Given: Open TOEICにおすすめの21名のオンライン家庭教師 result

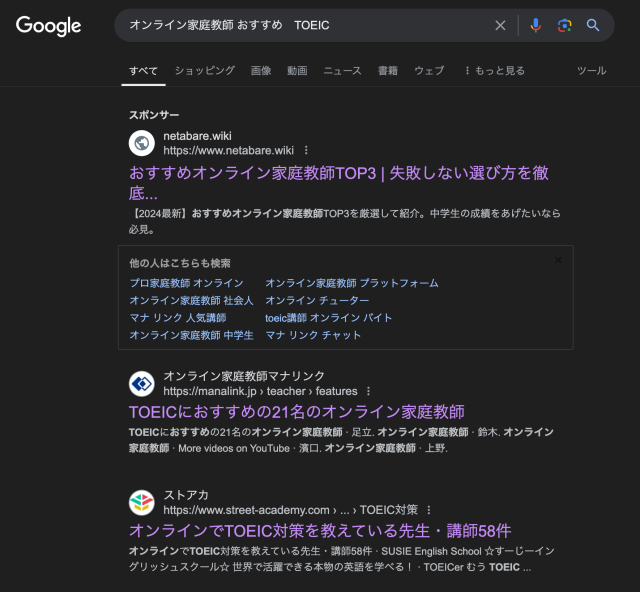Looking at the screenshot, I should [x=297, y=412].
